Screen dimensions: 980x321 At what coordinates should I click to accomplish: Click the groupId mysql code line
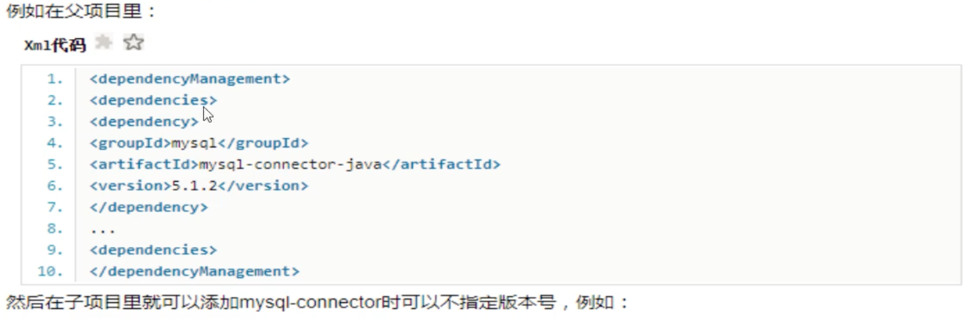pyautogui.click(x=199, y=143)
